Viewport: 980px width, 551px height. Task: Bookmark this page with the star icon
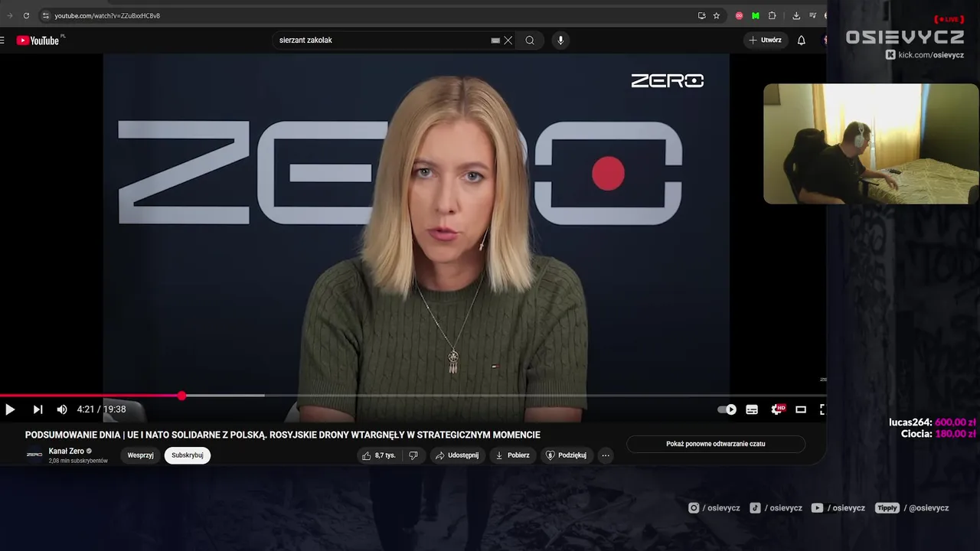[x=717, y=15]
